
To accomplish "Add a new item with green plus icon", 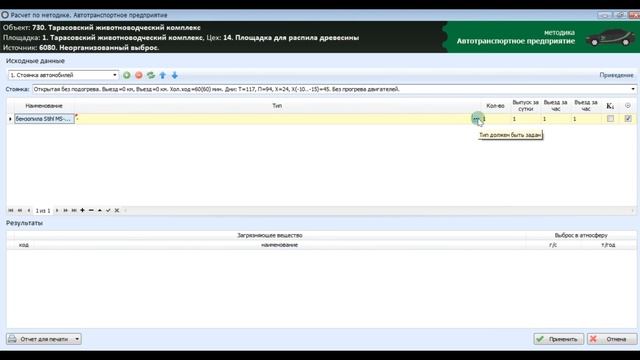I will 127,75.
